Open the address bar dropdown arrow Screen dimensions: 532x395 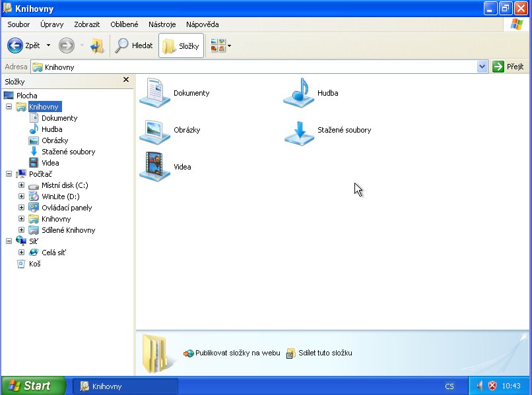(482, 67)
